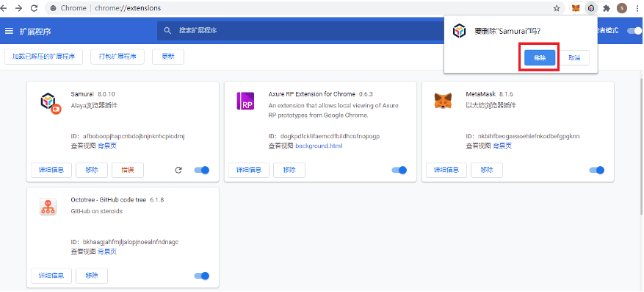Click the 更新 button

coord(168,57)
